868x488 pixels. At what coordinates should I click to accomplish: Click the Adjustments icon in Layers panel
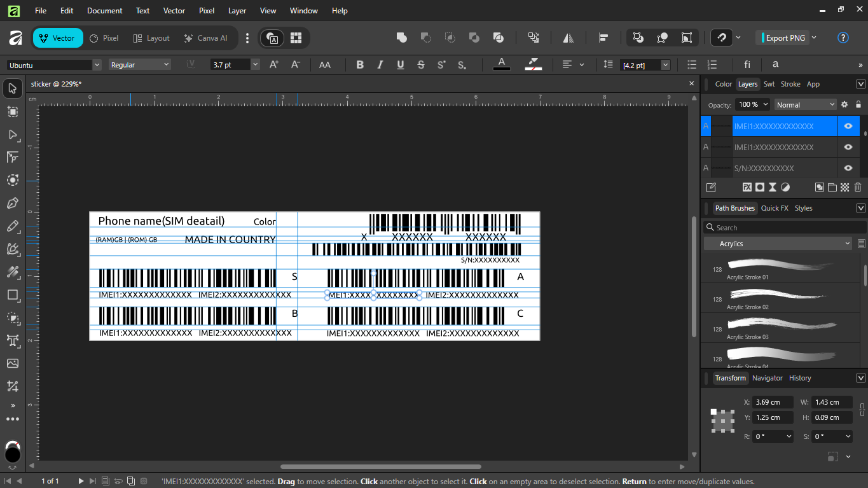[785, 187]
